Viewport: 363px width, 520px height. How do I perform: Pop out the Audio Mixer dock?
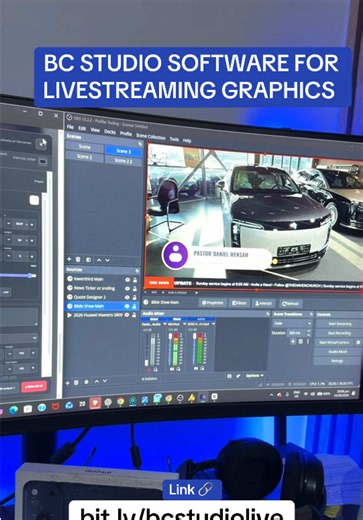pyautogui.click(x=268, y=314)
